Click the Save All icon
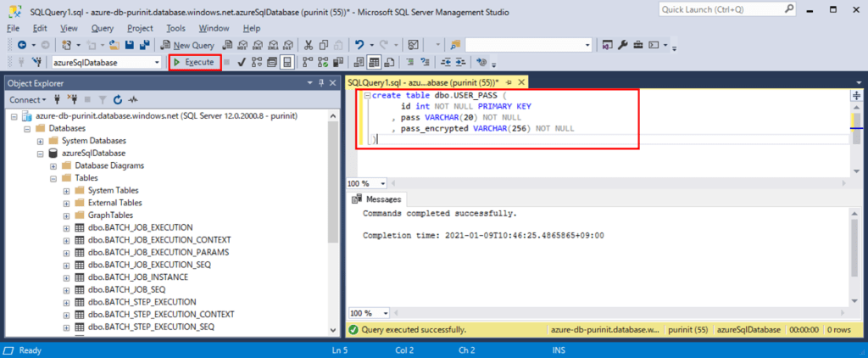This screenshot has width=868, height=358. (144, 46)
